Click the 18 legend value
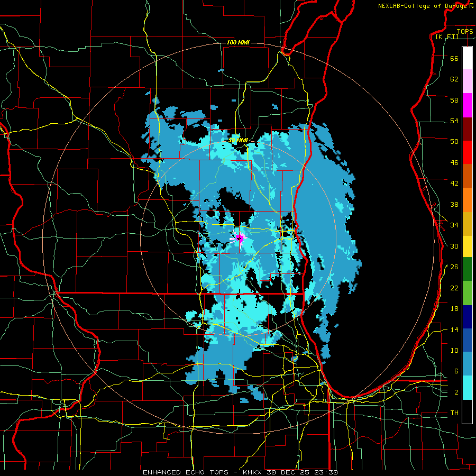The width and height of the screenshot is (476, 476). (x=454, y=308)
